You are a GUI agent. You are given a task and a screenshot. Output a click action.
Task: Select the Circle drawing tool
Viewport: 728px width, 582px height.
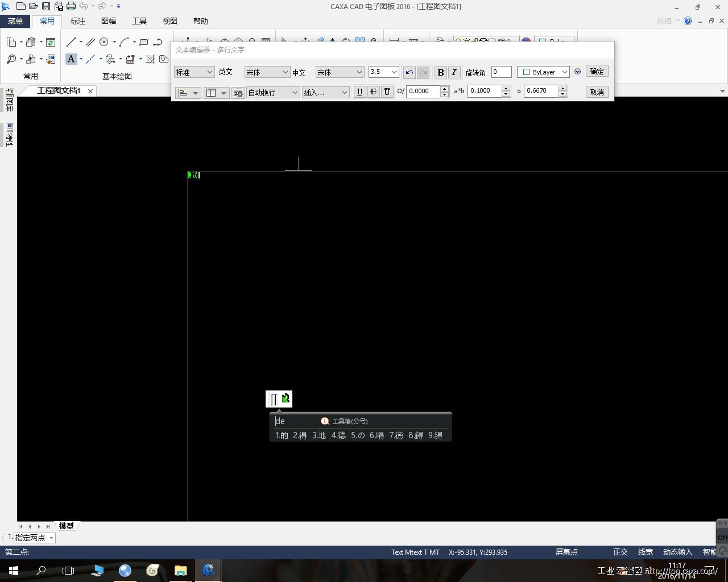(x=104, y=42)
